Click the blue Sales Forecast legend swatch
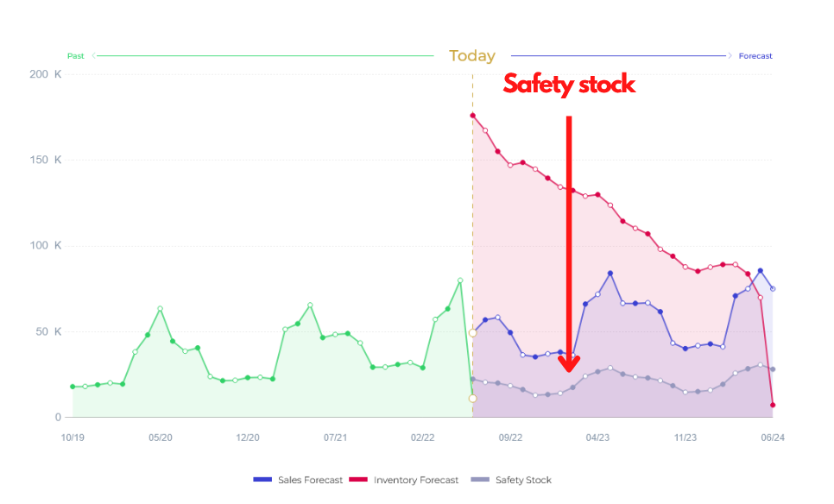The height and width of the screenshot is (504, 834). [x=262, y=480]
